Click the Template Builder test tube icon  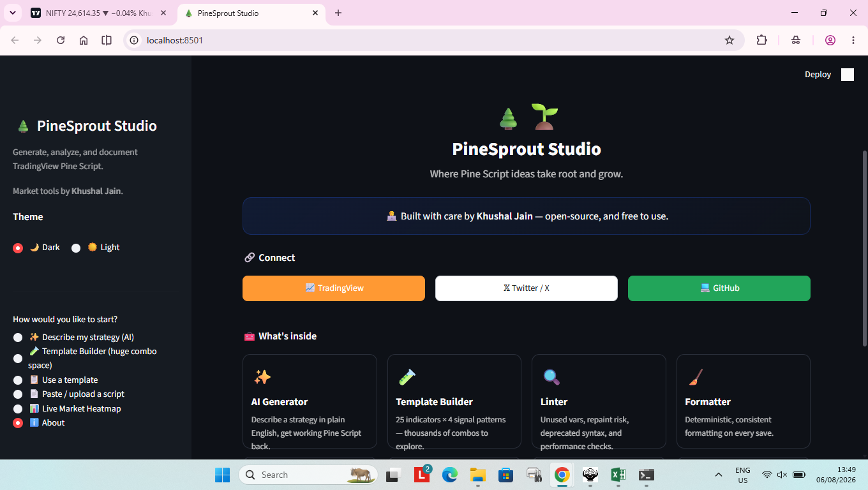click(407, 377)
